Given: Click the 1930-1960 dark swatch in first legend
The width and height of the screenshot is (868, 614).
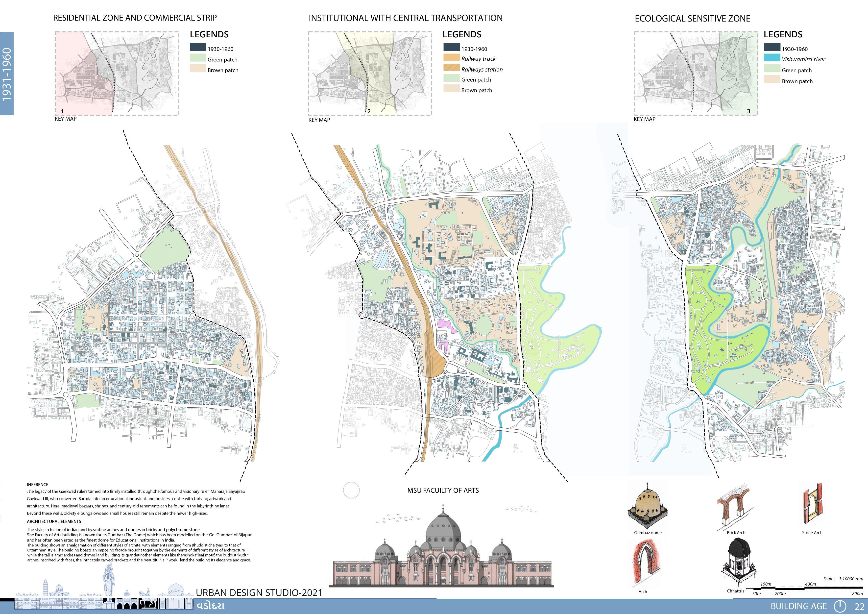Looking at the screenshot, I should [x=198, y=48].
